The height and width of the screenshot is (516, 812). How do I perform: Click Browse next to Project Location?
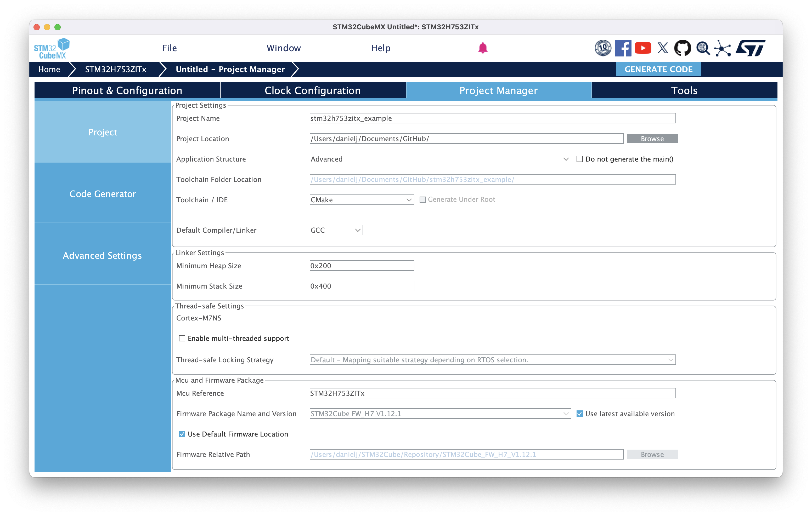pyautogui.click(x=651, y=139)
